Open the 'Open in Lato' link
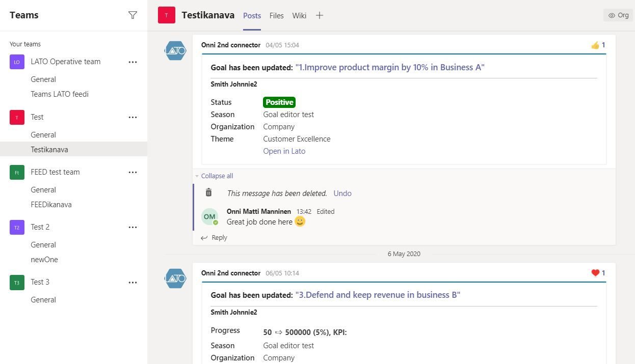Image resolution: width=635 pixels, height=364 pixels. click(284, 151)
